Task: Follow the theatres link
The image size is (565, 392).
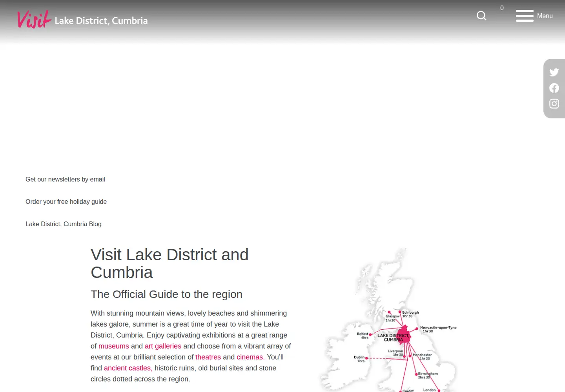Action: tap(208, 357)
